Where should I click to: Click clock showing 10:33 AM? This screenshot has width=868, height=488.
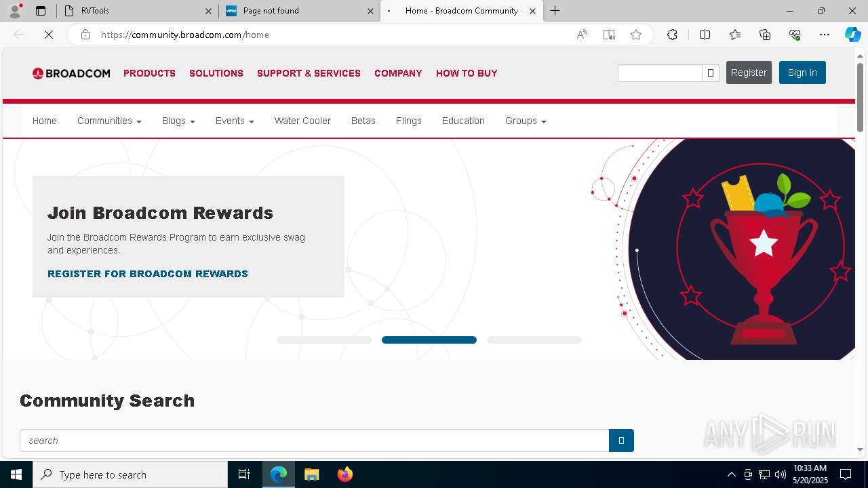[810, 474]
